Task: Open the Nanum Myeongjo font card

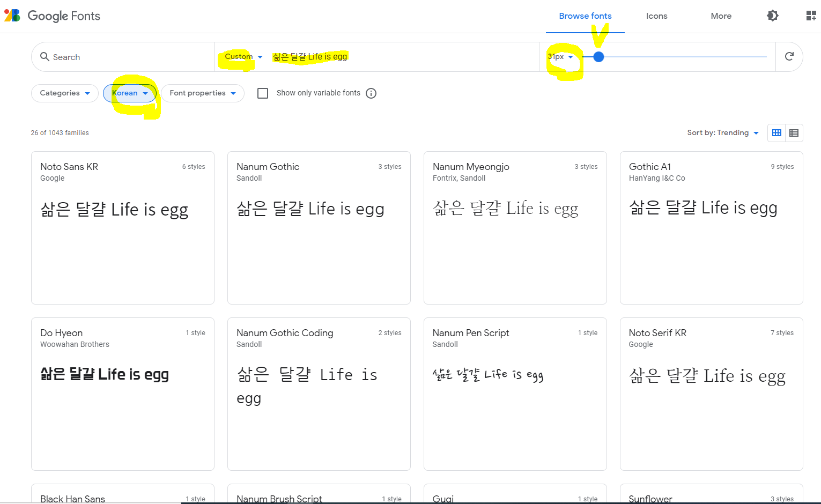Action: pyautogui.click(x=515, y=228)
